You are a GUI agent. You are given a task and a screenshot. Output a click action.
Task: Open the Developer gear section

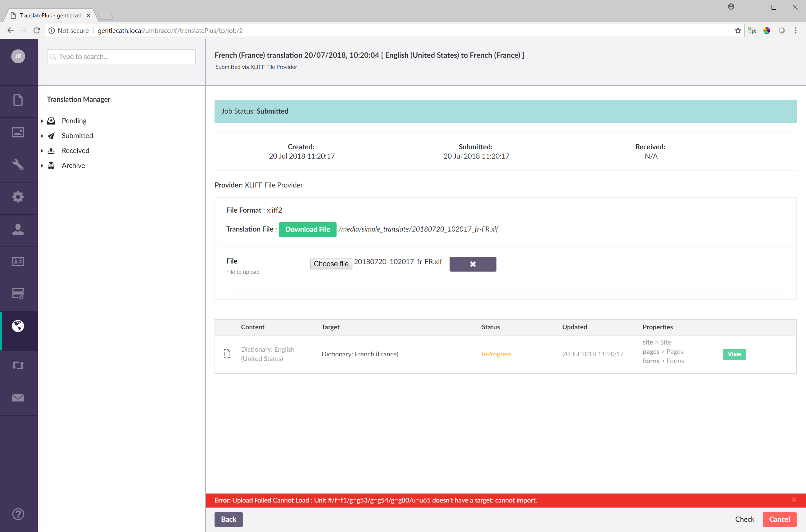(18, 197)
